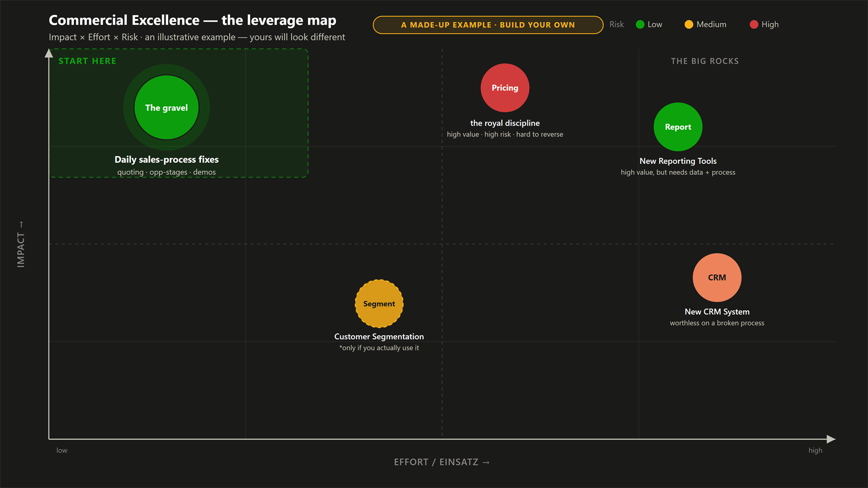This screenshot has width=868, height=488.
Task: Click the 'EFFORT / EINSATZ' axis label
Action: (x=442, y=462)
